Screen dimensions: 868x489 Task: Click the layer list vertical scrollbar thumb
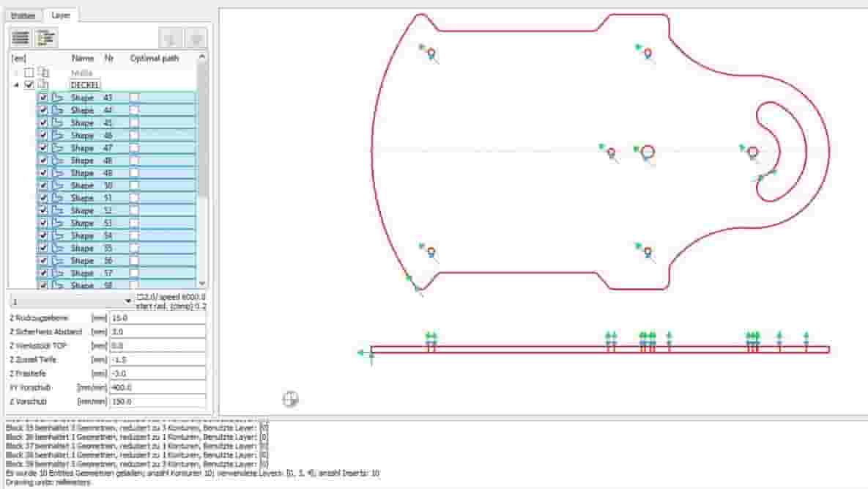[202, 130]
